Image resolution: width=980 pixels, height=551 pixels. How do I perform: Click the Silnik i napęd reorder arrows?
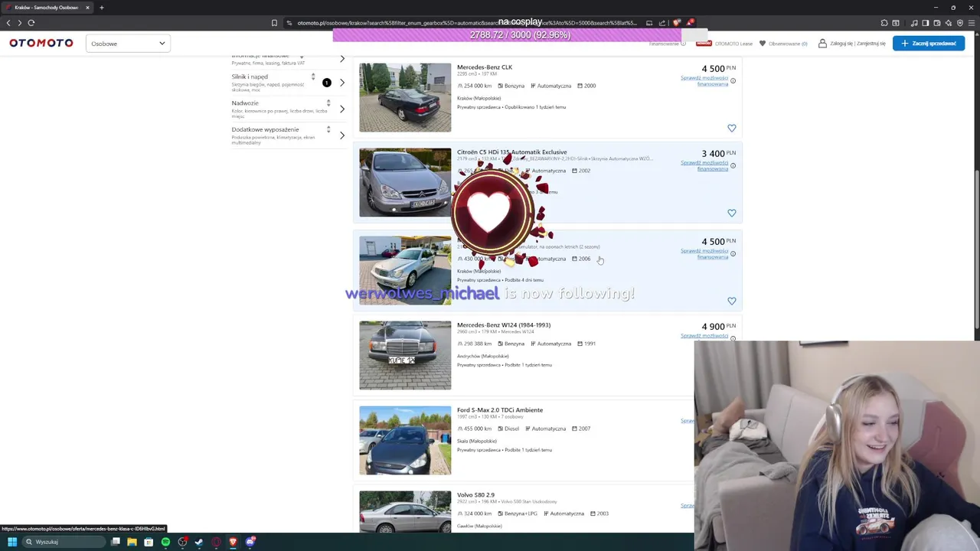point(312,77)
